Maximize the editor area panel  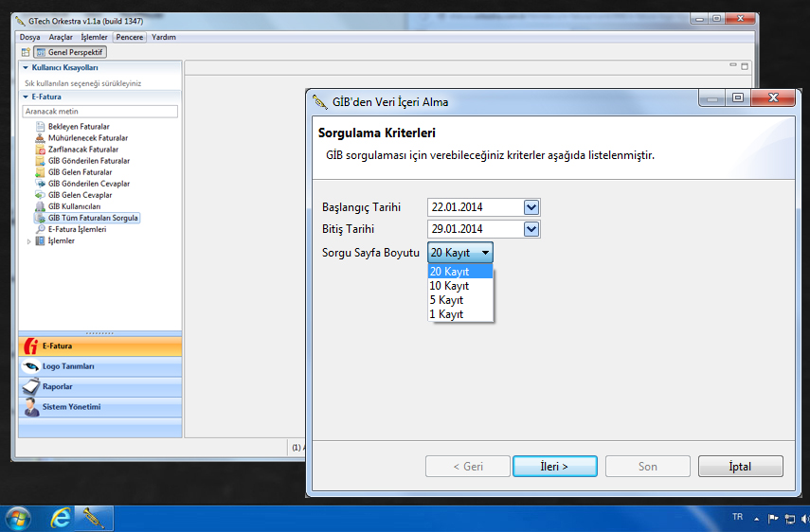point(745,66)
